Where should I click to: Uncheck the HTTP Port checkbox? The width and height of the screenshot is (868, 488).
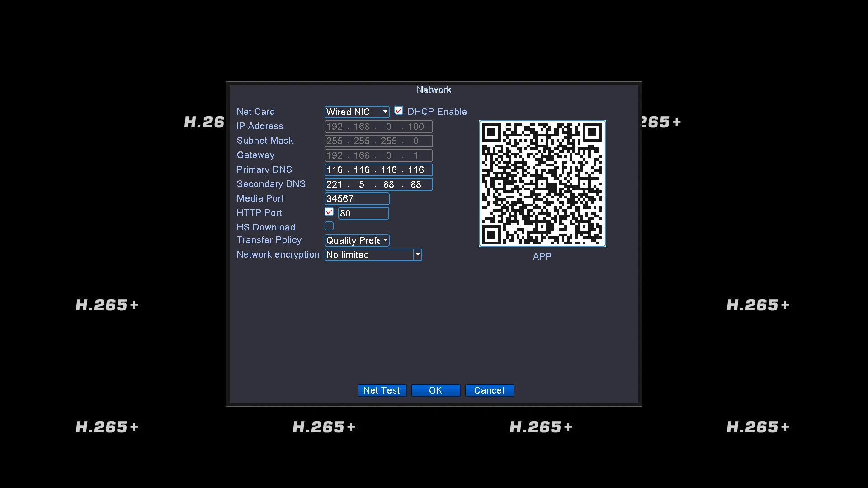(x=329, y=212)
